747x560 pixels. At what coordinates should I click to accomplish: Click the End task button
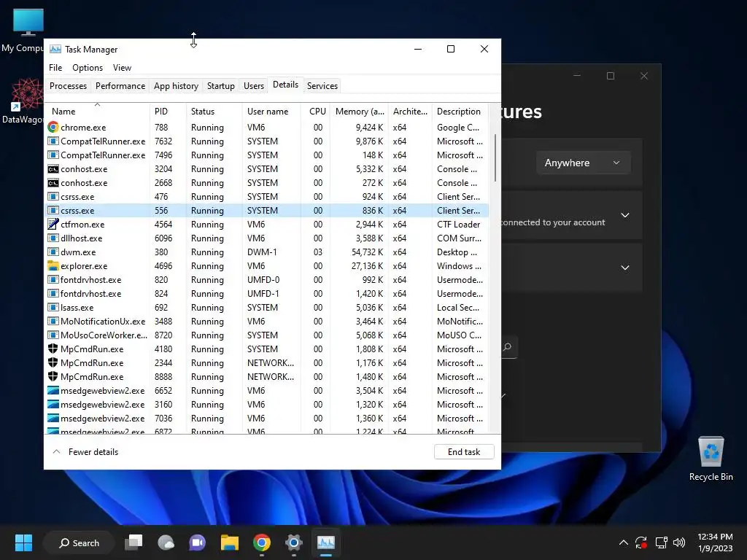pos(464,452)
